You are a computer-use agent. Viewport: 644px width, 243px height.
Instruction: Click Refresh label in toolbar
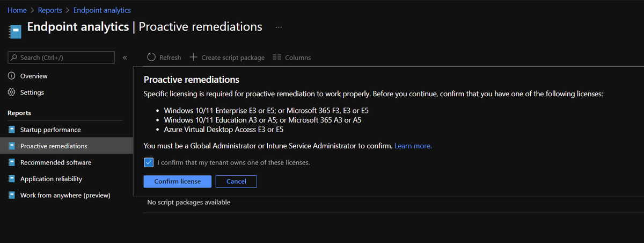(170, 58)
